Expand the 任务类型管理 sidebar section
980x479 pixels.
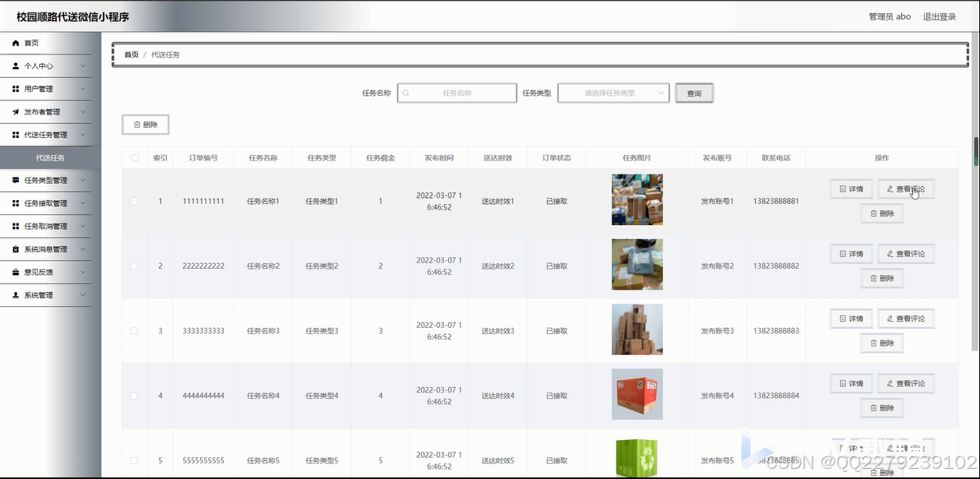(x=47, y=180)
